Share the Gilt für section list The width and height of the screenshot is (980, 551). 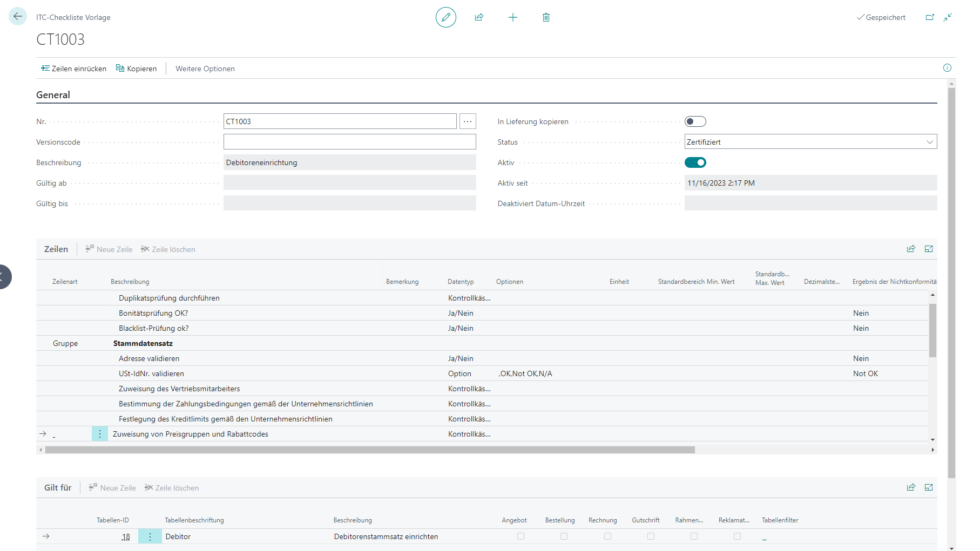click(911, 487)
